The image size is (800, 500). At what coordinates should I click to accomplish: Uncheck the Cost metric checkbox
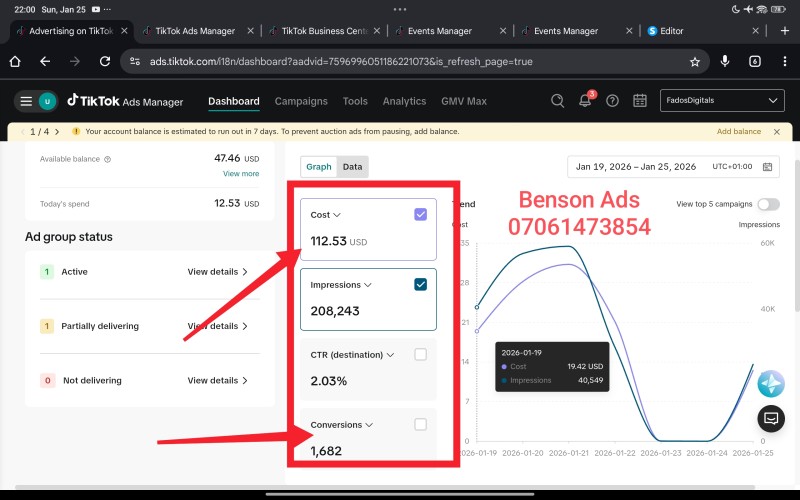(x=420, y=214)
